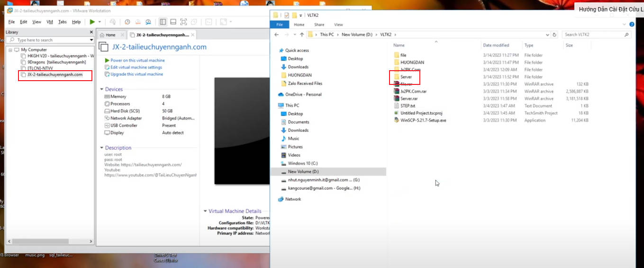Open the File tab in Explorer ribbon
Screen dimensions: 644x268
280,25
